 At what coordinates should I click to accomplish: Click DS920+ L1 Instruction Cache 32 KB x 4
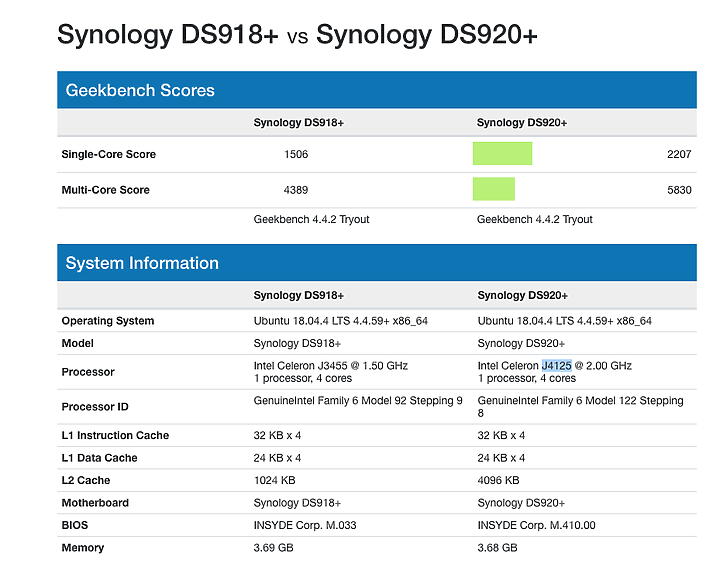coord(501,435)
